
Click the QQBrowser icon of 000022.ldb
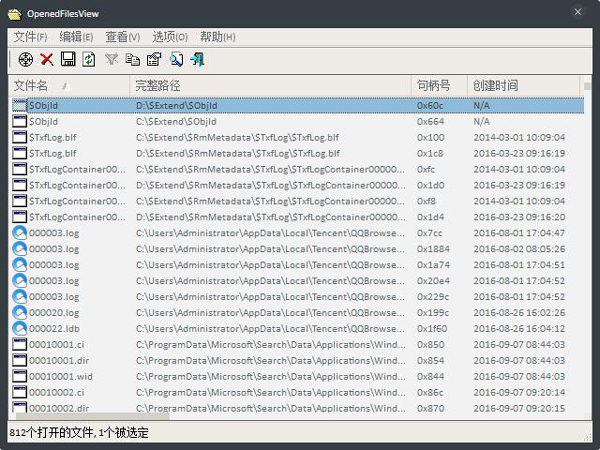pos(20,328)
